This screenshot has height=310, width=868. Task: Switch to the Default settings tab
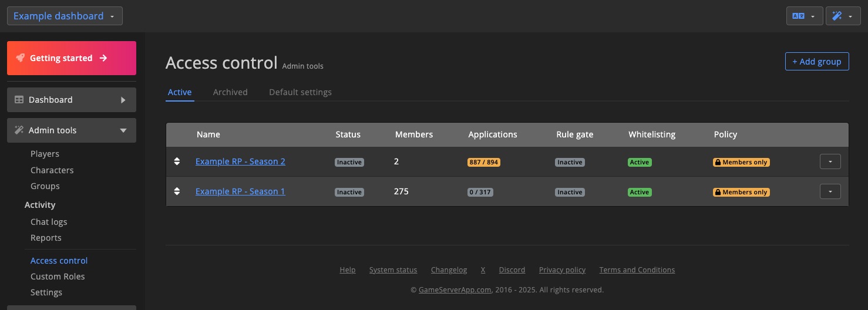[x=300, y=92]
